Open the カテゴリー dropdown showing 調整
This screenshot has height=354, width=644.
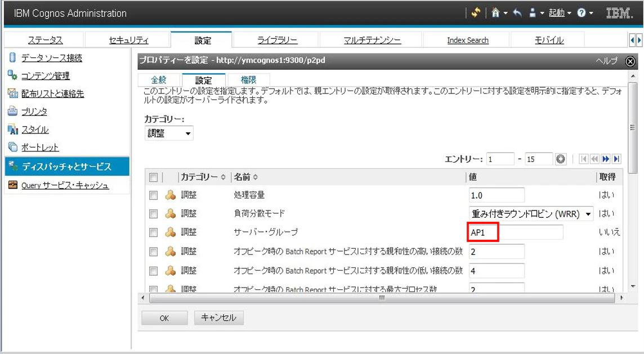click(169, 133)
